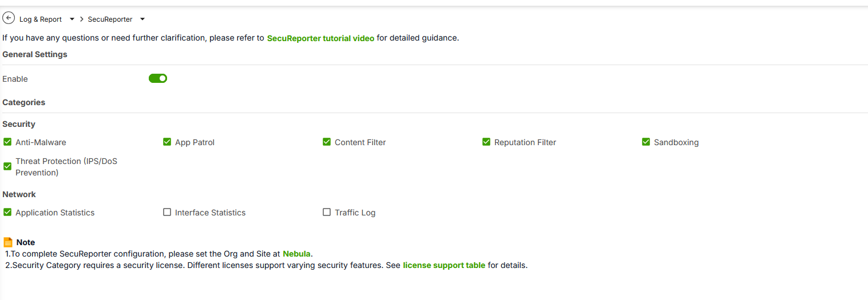Viewport: 868px width, 300px height.
Task: Uncheck the Content Filter checkbox
Action: 327,142
